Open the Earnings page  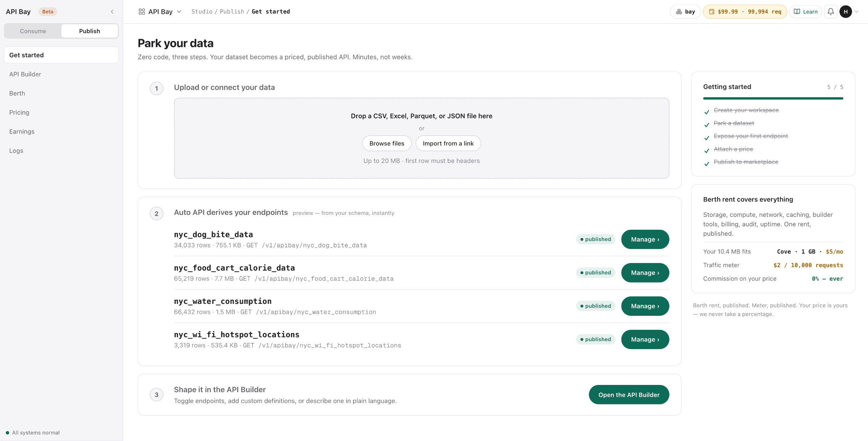[61, 132]
